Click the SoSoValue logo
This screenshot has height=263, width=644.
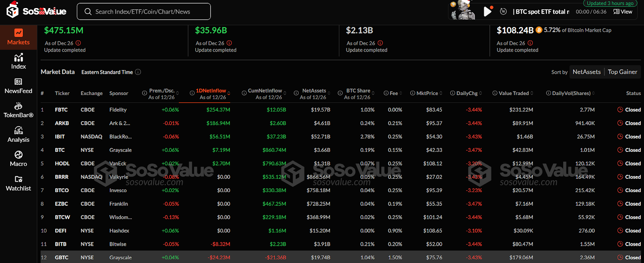[x=36, y=10]
